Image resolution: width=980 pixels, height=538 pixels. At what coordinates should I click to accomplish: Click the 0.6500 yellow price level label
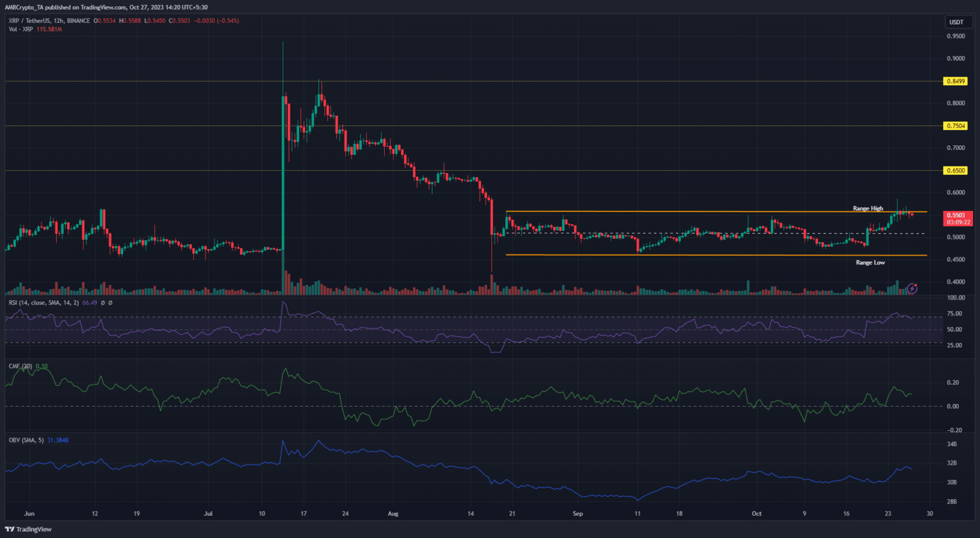(955, 171)
